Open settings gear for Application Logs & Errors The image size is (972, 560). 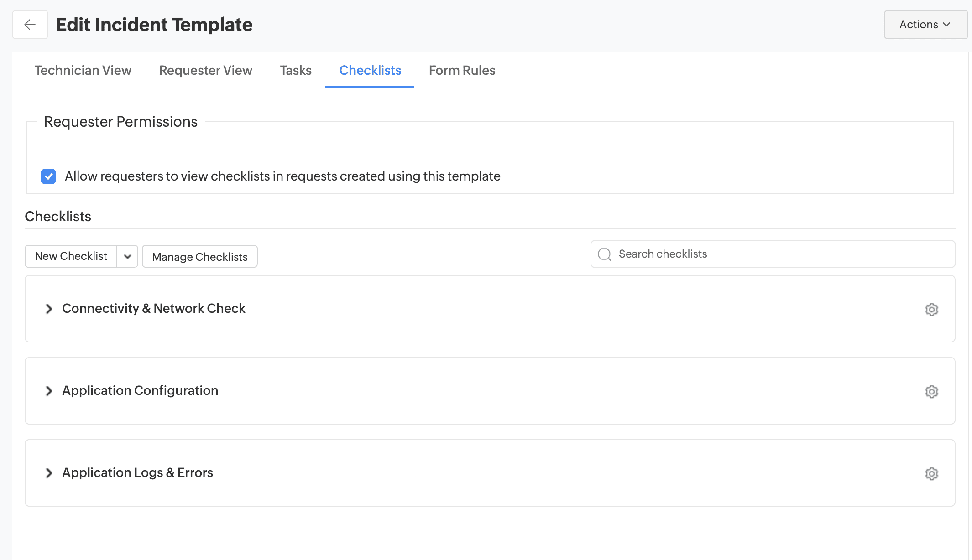tap(931, 474)
